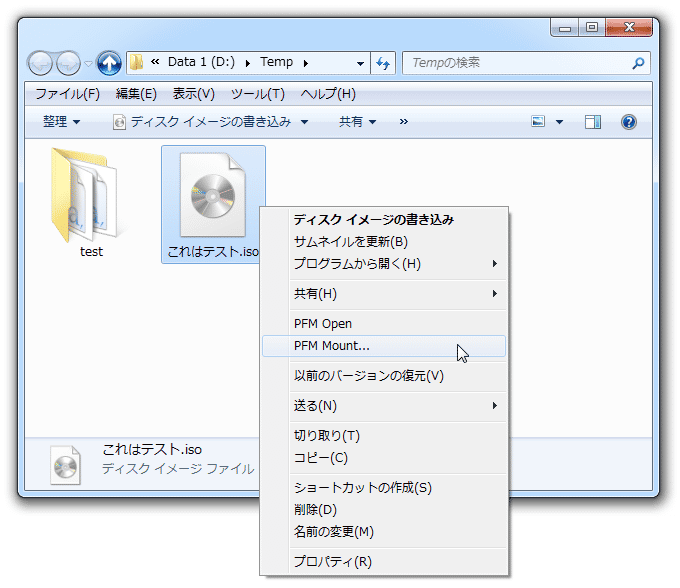
Task: Click the Forward navigation arrow button
Action: 69,63
